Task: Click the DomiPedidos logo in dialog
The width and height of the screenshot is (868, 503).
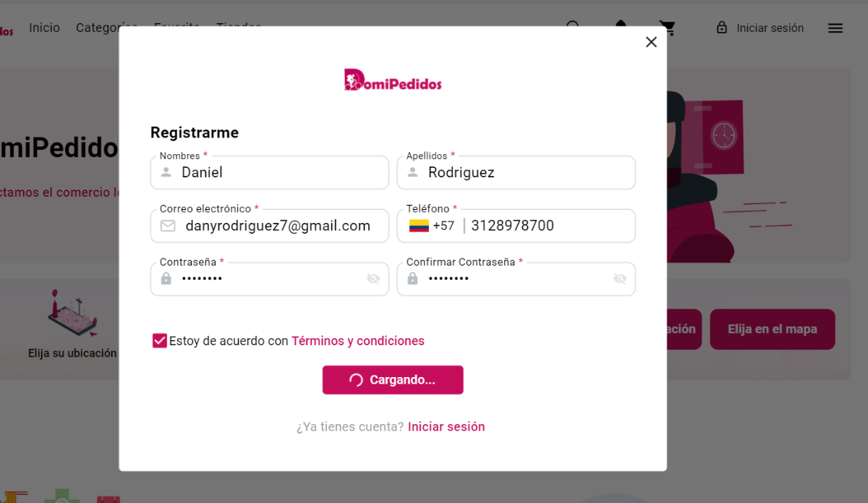Action: point(393,80)
